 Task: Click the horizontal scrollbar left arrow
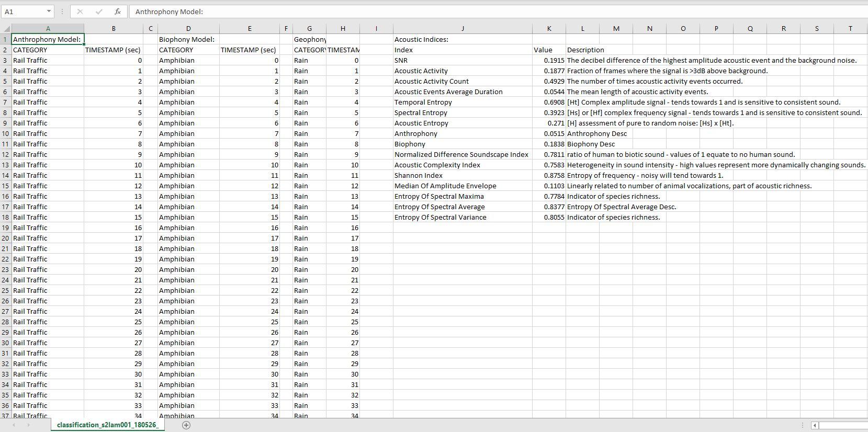pos(815,425)
